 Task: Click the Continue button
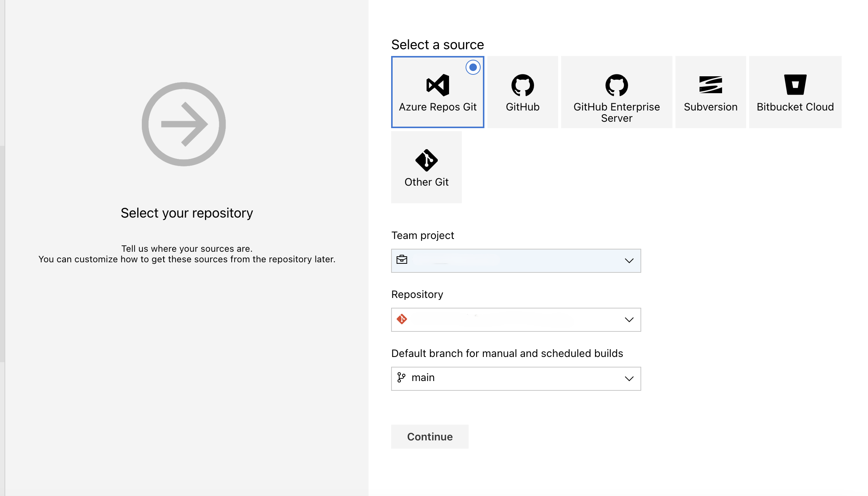430,437
